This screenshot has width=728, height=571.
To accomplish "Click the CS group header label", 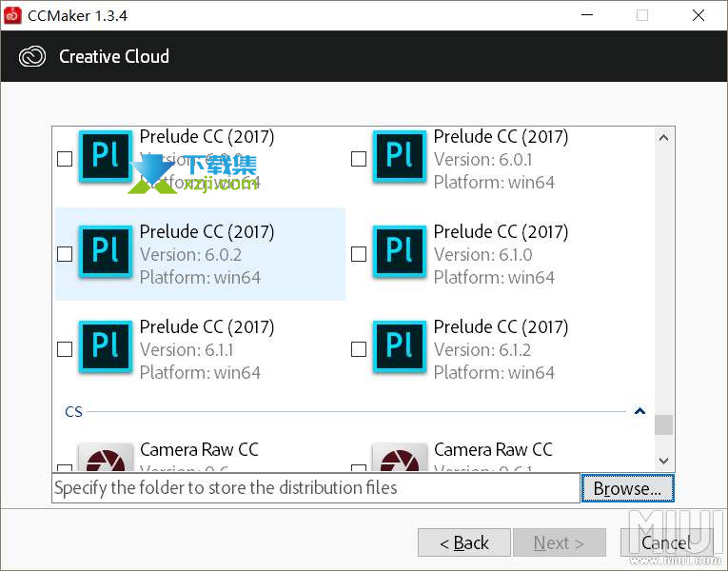I will [x=74, y=412].
